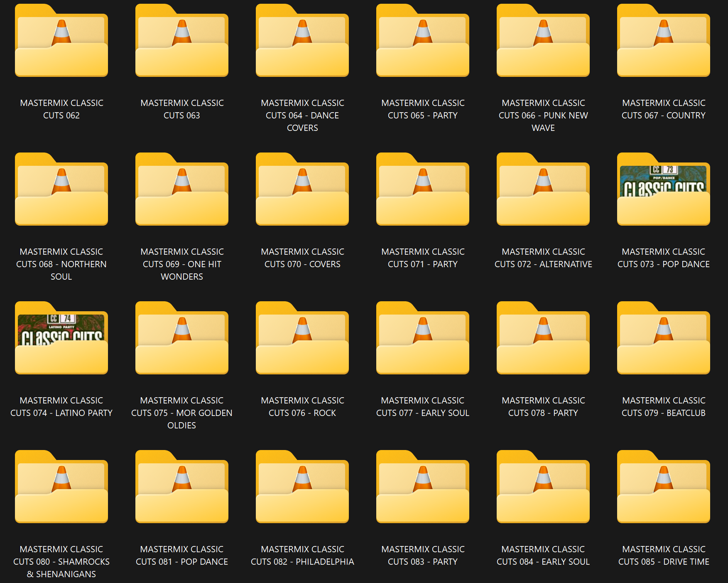Click the 'CUTS 081 - POP DANCE' file name
Image resolution: width=728 pixels, height=583 pixels.
click(x=182, y=561)
